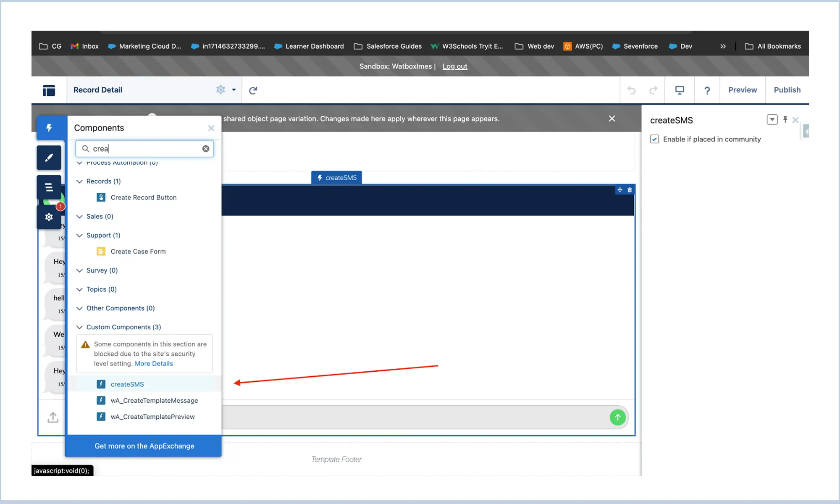Open the Settings gear sidebar icon
This screenshot has width=840, height=504.
[x=49, y=217]
